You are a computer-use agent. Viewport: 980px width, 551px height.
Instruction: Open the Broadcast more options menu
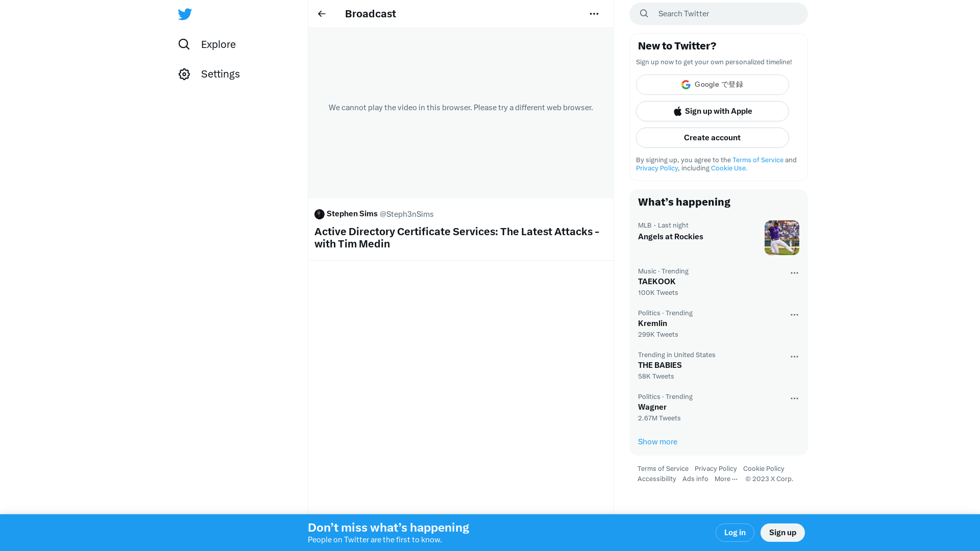[594, 14]
